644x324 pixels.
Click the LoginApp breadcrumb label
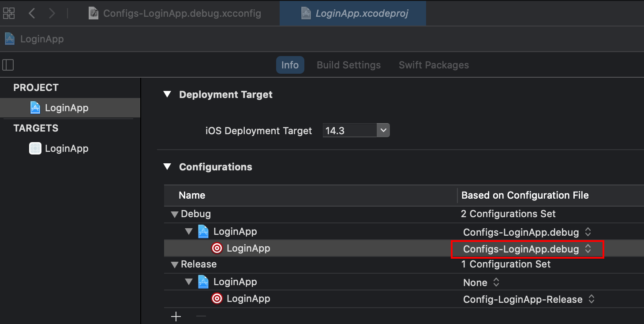pos(42,39)
